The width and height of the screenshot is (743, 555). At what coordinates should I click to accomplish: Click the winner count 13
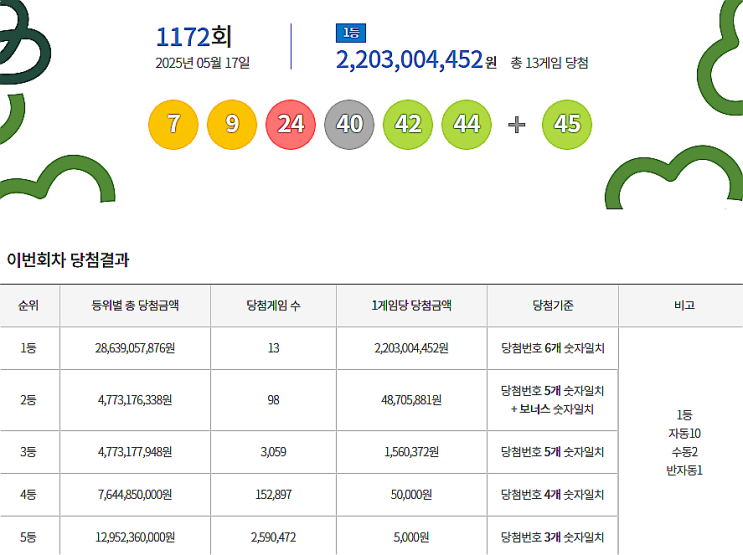point(273,348)
